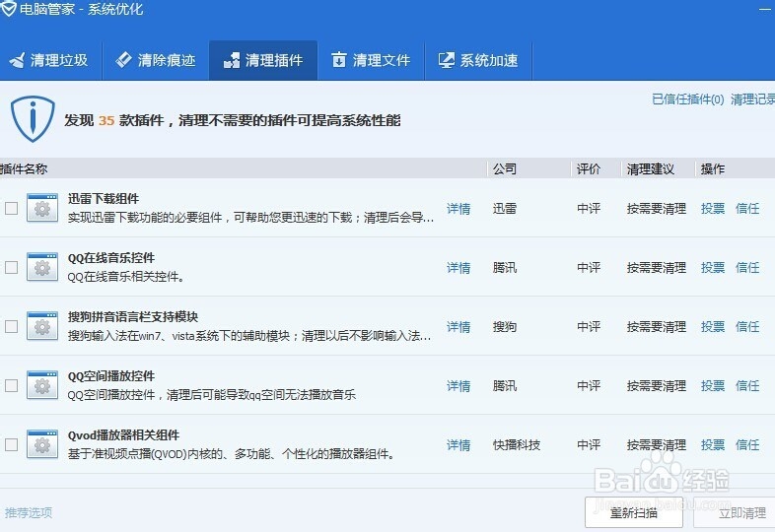Click the 快播科技 company cell
This screenshot has height=532, width=775.
pyautogui.click(x=517, y=445)
